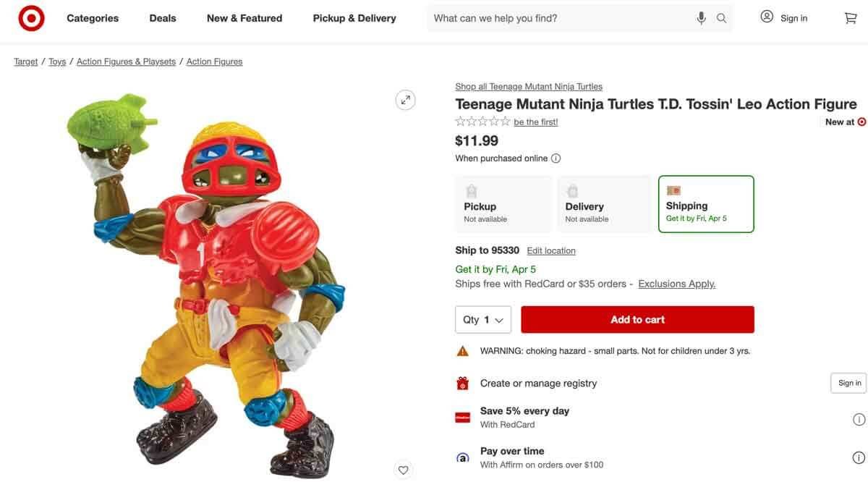Open the Categories menu
The height and width of the screenshot is (482, 868).
click(x=93, y=18)
